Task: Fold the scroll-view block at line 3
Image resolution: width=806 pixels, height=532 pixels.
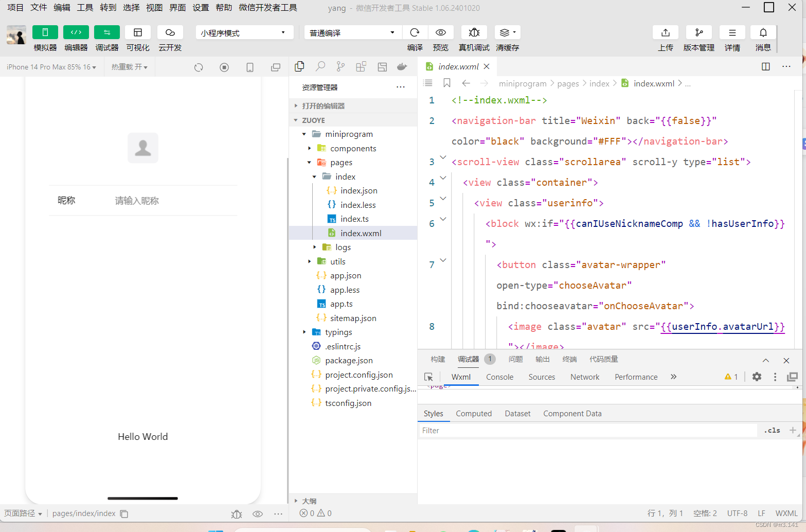Action: click(x=443, y=157)
